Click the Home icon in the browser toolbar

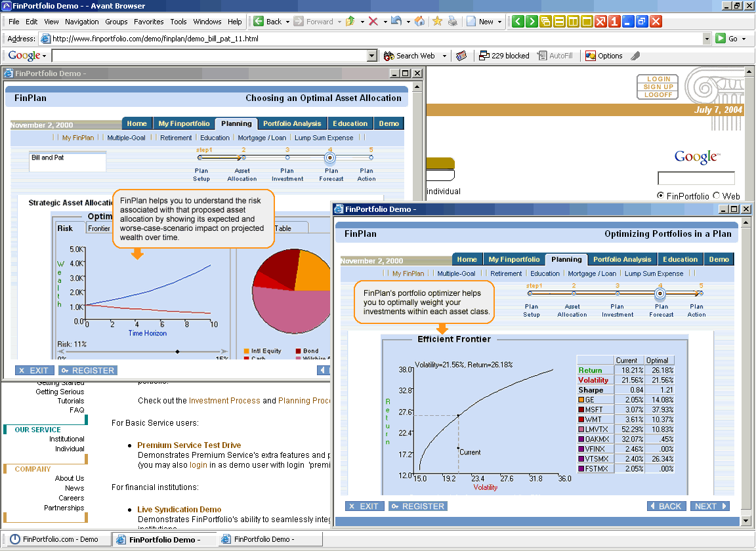click(419, 21)
